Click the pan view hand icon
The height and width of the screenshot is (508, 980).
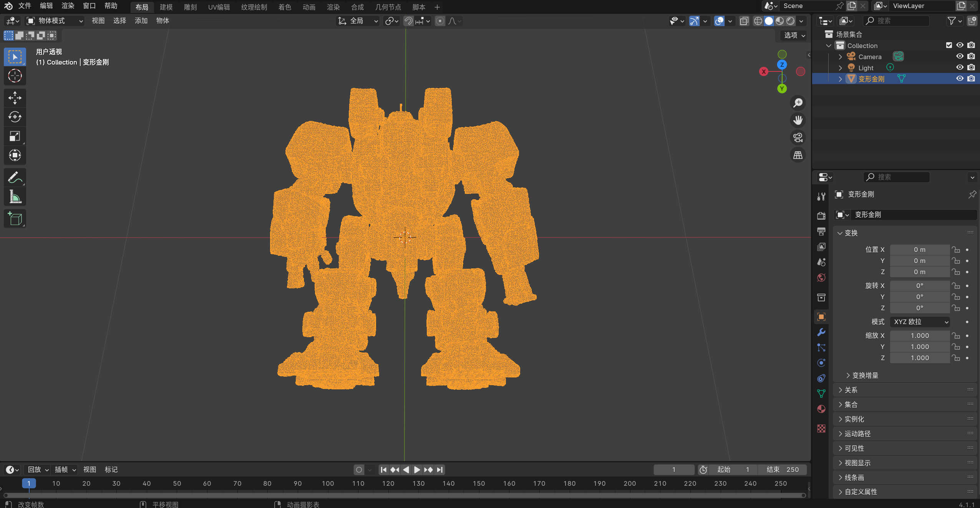798,120
